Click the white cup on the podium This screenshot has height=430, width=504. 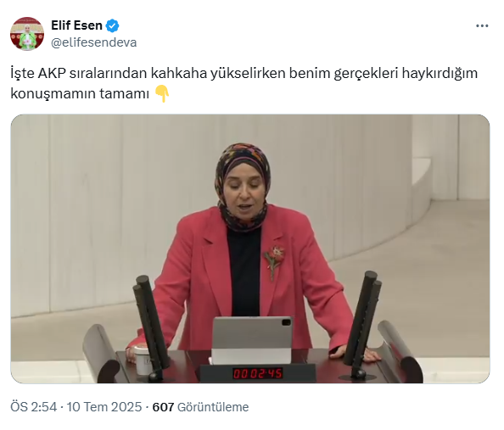143,360
